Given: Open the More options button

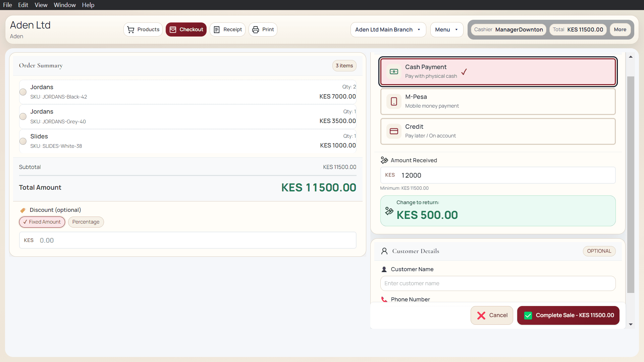Looking at the screenshot, I should pos(620,29).
